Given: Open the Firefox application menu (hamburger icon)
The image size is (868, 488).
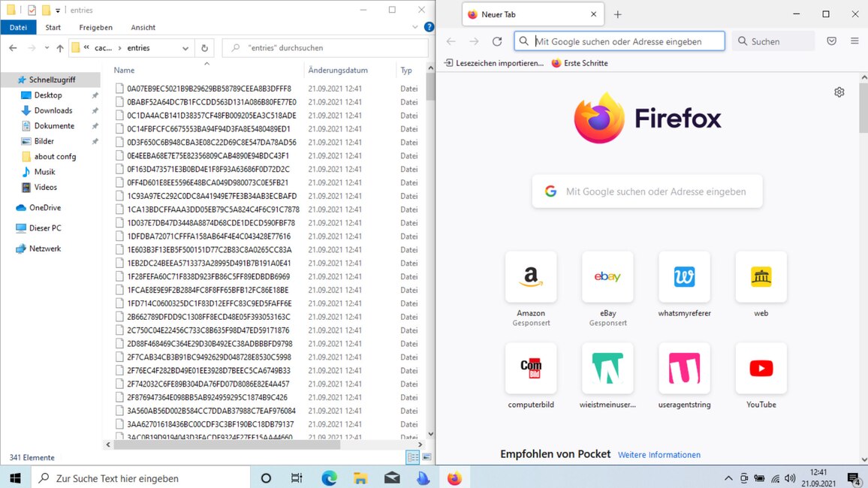Looking at the screenshot, I should [854, 41].
